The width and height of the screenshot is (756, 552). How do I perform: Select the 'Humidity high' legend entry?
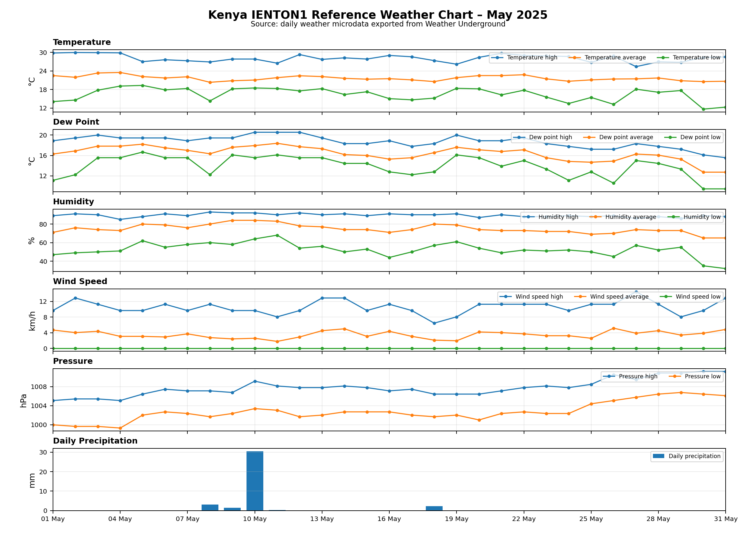pyautogui.click(x=551, y=217)
